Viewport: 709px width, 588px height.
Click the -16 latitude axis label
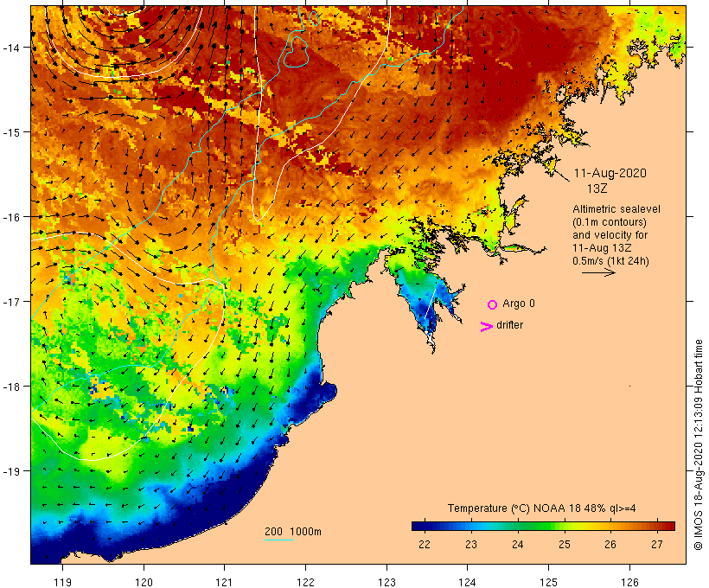point(10,217)
